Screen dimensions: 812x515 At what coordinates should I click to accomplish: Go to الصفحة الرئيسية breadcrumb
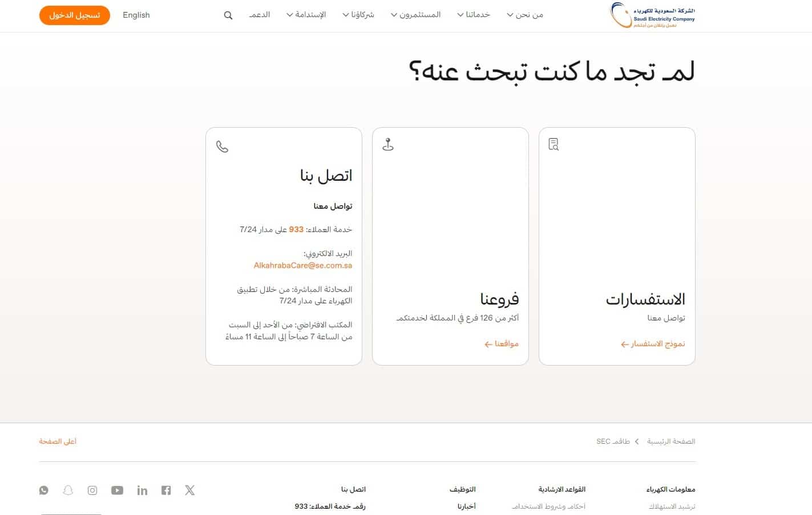coord(671,441)
